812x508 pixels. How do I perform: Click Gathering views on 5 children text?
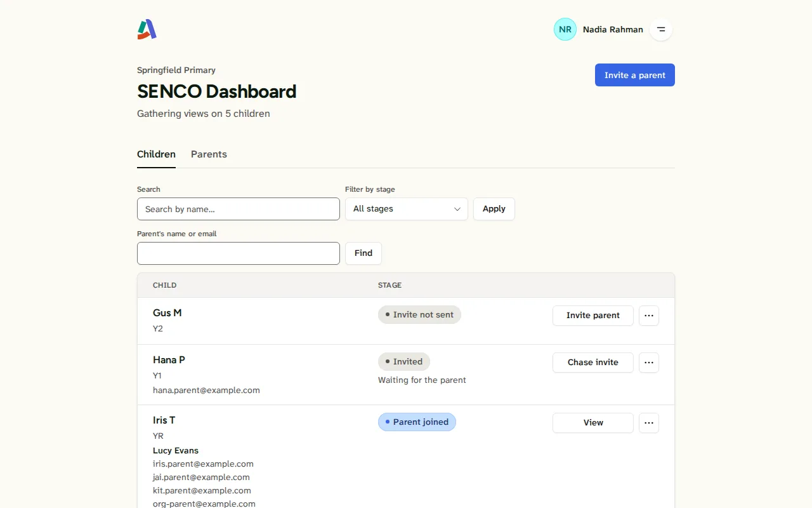click(204, 114)
